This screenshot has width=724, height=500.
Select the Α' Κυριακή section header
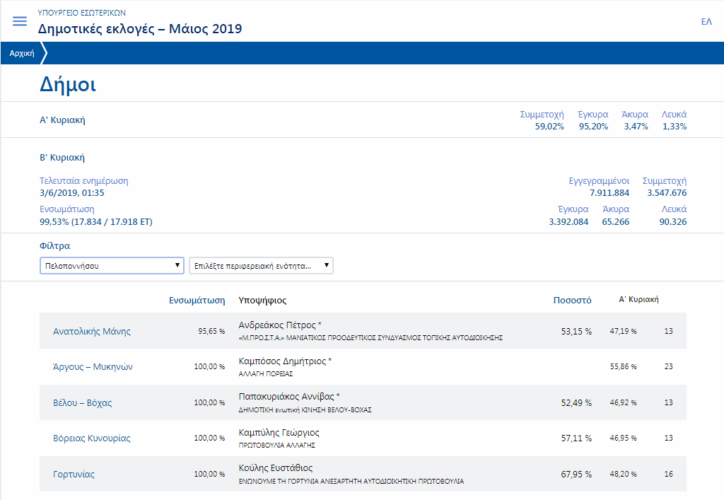point(62,120)
